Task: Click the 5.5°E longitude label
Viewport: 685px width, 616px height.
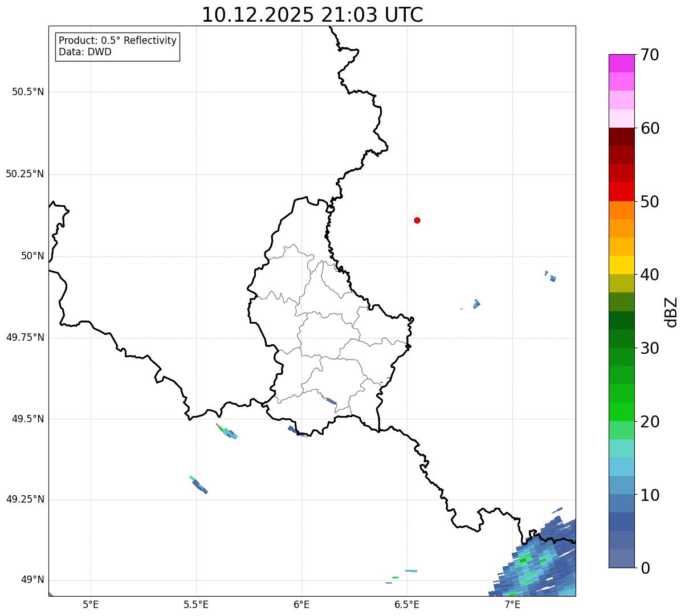Action: [x=196, y=604]
